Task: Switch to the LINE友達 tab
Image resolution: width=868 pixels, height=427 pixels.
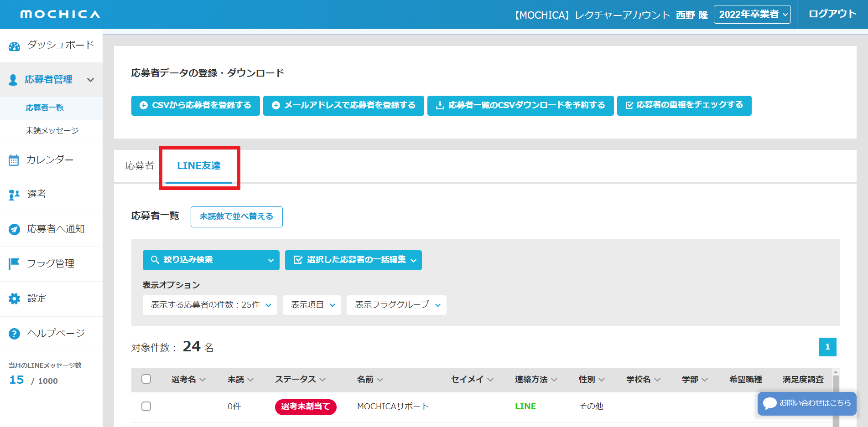Action: pos(199,166)
